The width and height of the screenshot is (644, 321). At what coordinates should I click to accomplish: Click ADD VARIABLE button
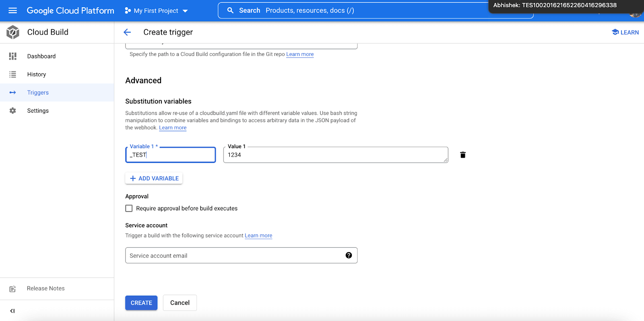(x=154, y=178)
